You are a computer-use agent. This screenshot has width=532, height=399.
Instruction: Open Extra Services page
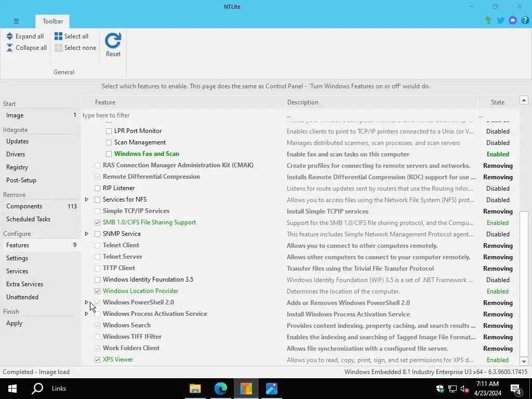tap(41, 284)
